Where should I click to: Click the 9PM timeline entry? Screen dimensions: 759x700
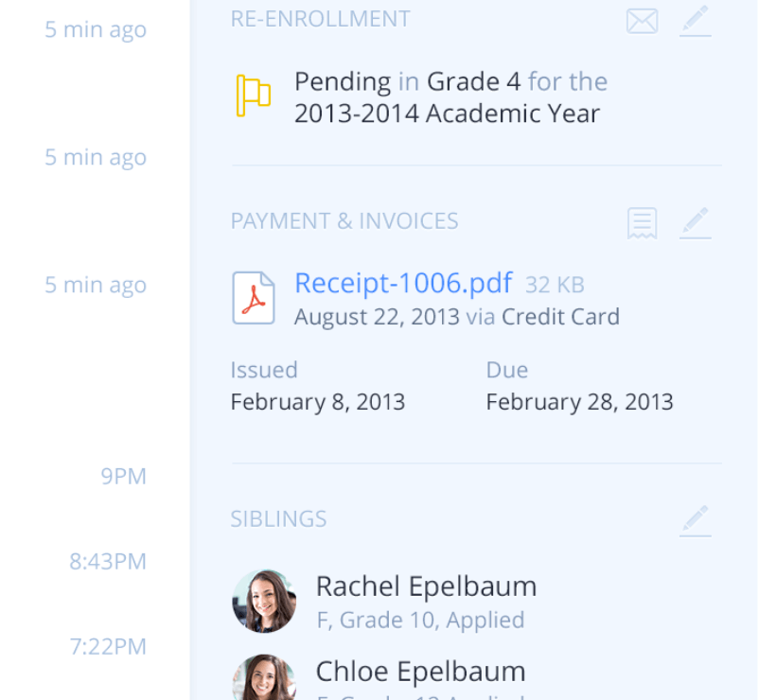[123, 477]
